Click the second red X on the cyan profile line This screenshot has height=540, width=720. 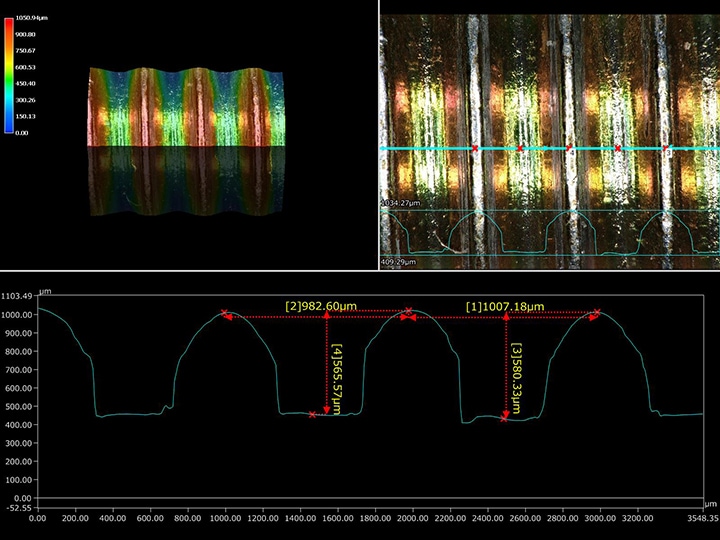[x=520, y=149]
